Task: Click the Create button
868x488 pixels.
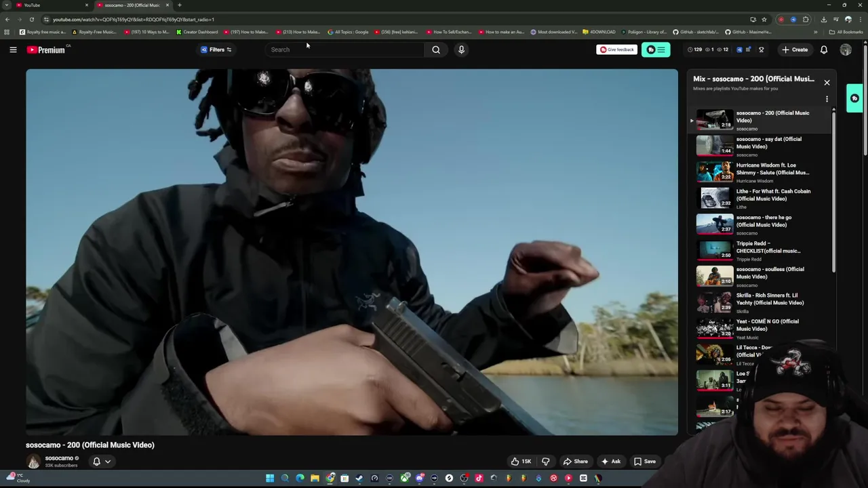Action: (795, 49)
